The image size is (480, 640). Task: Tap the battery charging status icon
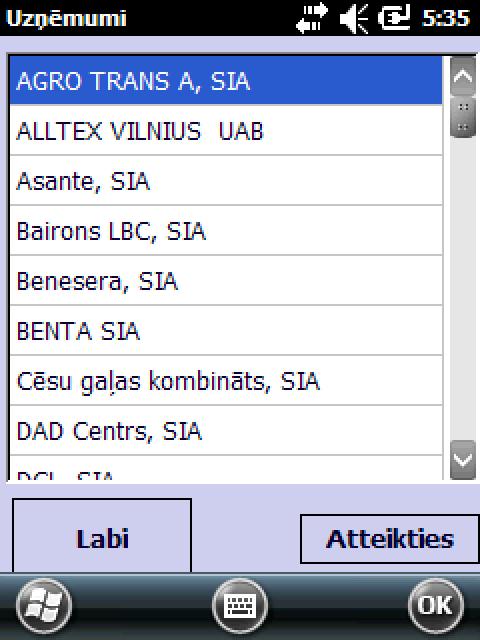[x=393, y=18]
